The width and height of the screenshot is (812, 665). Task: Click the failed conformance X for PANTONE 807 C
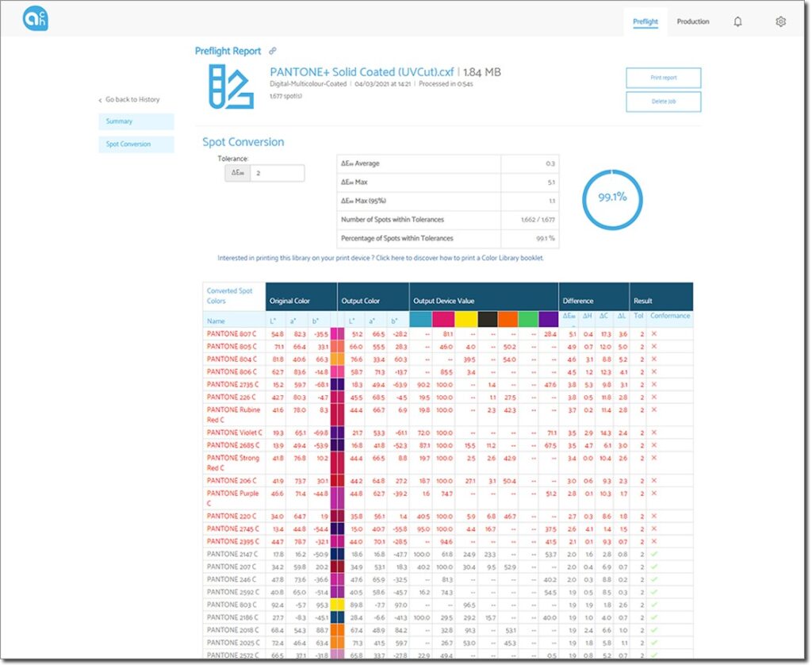coord(654,334)
